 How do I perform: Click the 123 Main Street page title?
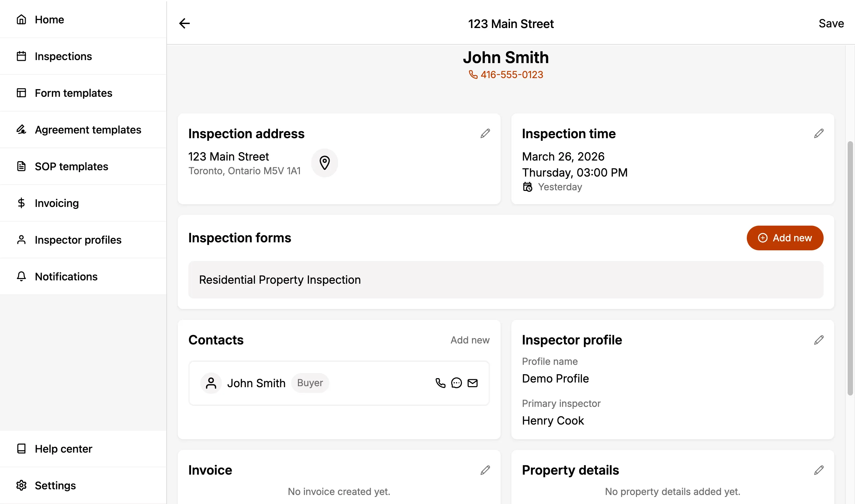[511, 24]
